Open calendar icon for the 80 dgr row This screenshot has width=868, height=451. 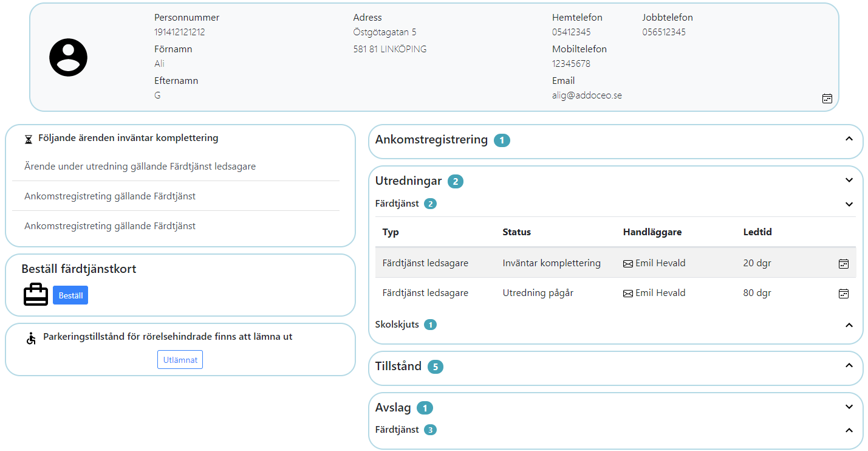843,294
